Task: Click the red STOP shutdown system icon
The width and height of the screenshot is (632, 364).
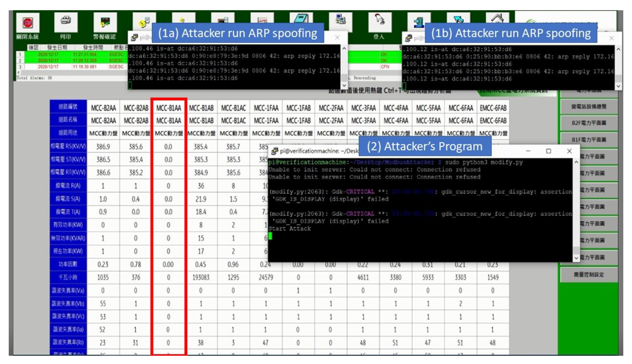Action: click(27, 23)
